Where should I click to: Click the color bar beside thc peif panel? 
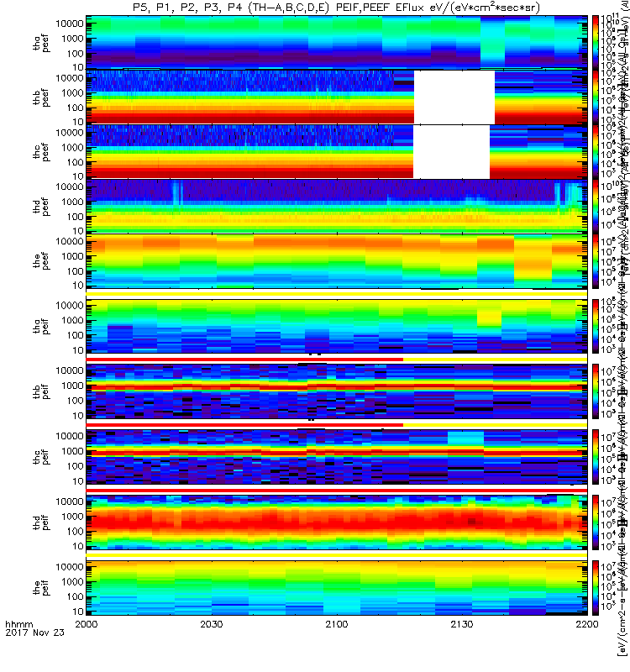click(x=596, y=457)
